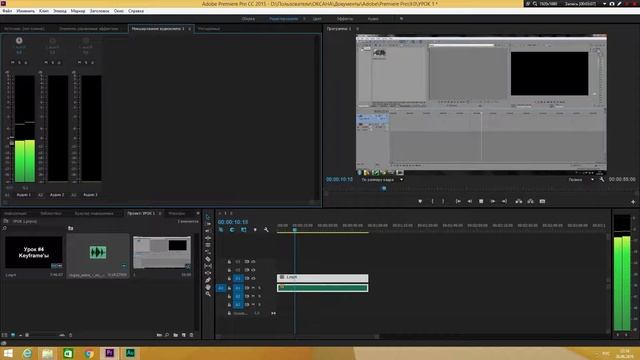Select the green audio clip on track A1
This screenshot has width=640, height=360.
click(322, 288)
